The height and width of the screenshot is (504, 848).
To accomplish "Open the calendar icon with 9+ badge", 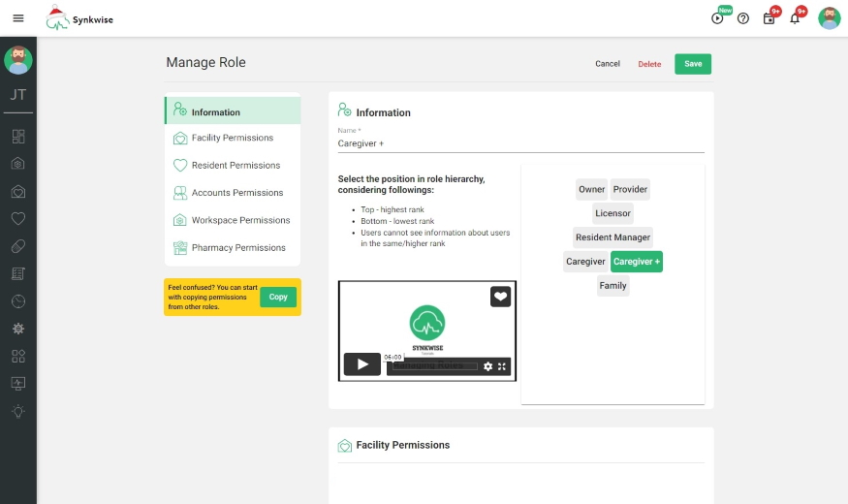I will pos(769,18).
